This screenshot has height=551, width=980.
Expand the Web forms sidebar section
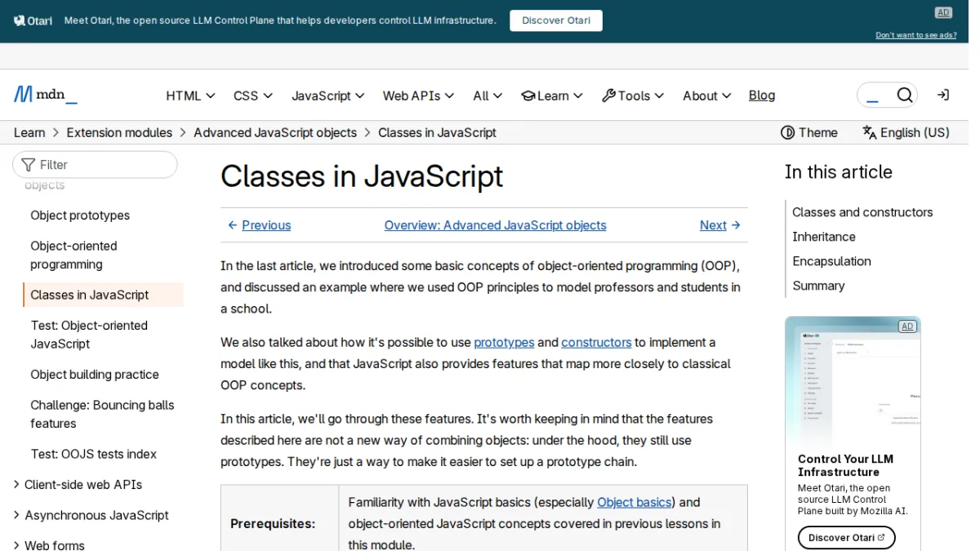(x=49, y=544)
